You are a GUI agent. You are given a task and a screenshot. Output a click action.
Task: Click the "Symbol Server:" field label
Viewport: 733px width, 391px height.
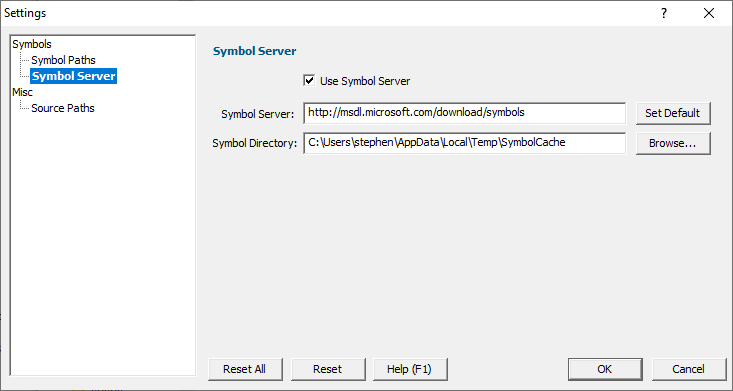258,114
